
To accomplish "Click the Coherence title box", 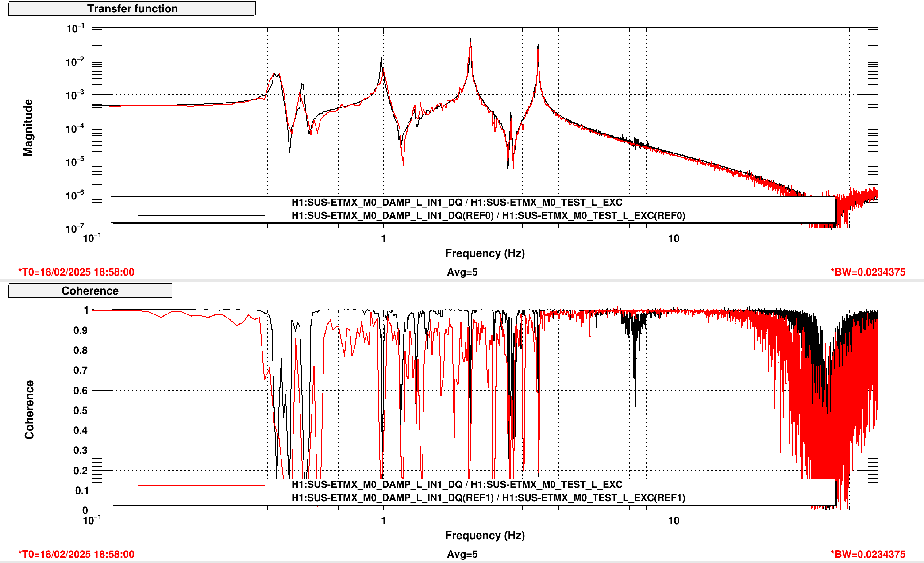I will (x=90, y=291).
